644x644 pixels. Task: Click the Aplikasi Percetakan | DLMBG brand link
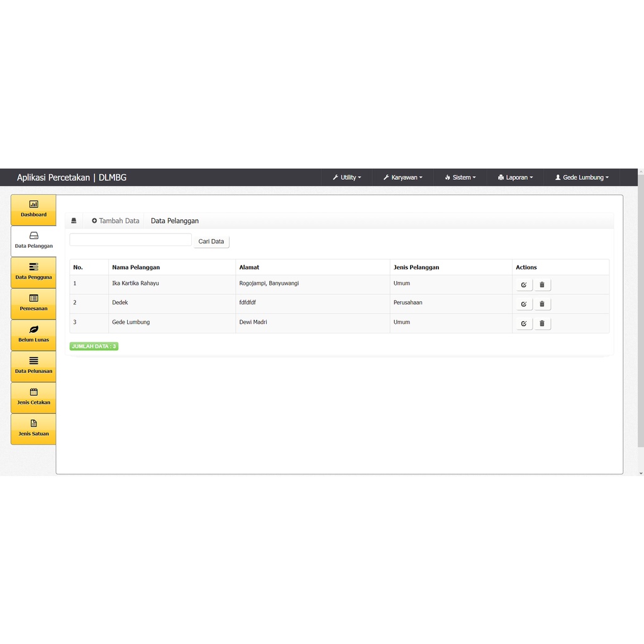point(72,177)
